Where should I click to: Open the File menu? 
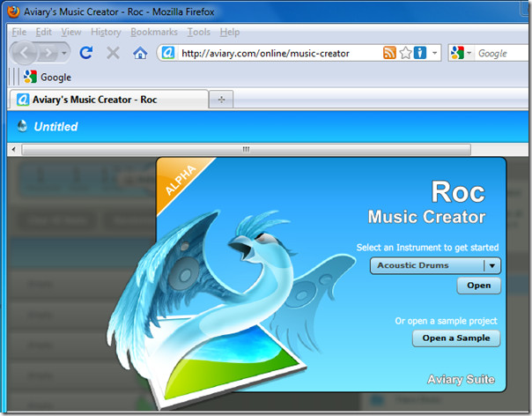point(19,32)
